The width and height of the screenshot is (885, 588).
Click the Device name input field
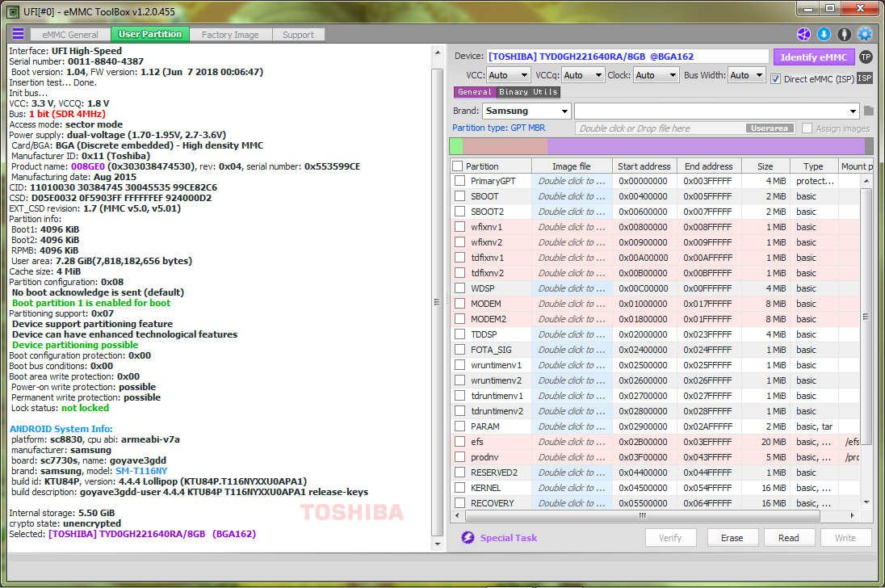(x=627, y=57)
